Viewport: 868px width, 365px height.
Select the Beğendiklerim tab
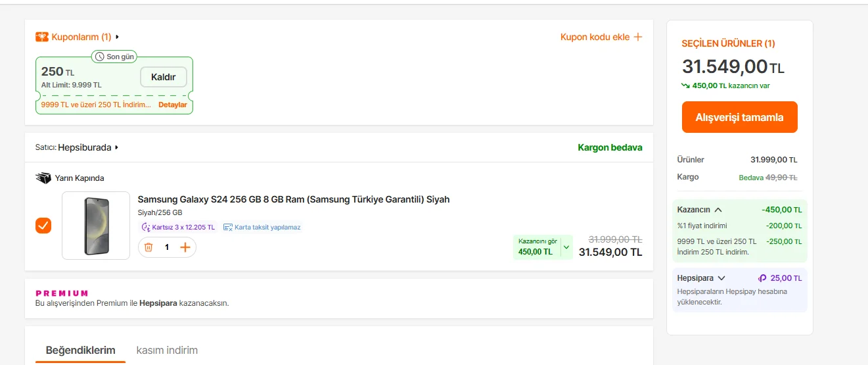coord(80,350)
